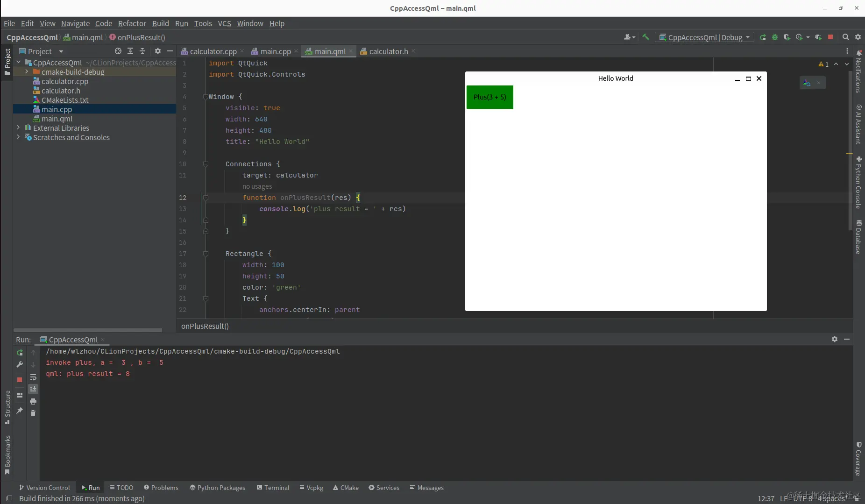Click the Build hammer icon

tap(645, 37)
